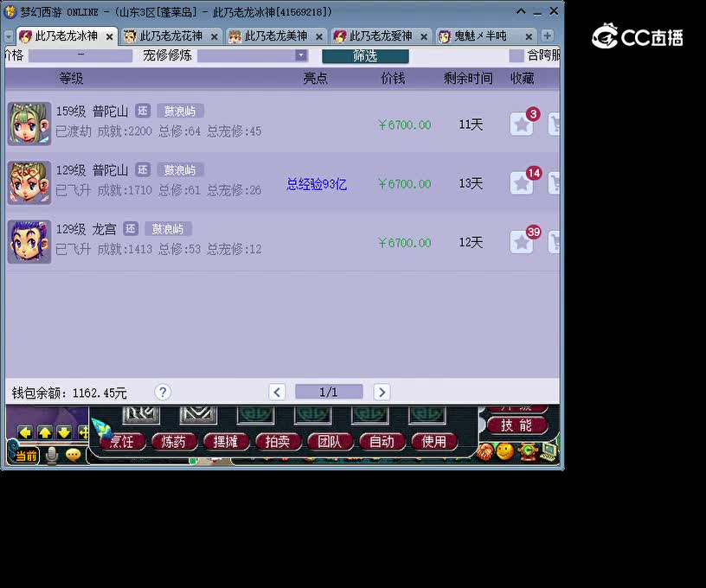Click the 烹饪 skill button
This screenshot has width=706, height=588.
pyautogui.click(x=122, y=442)
